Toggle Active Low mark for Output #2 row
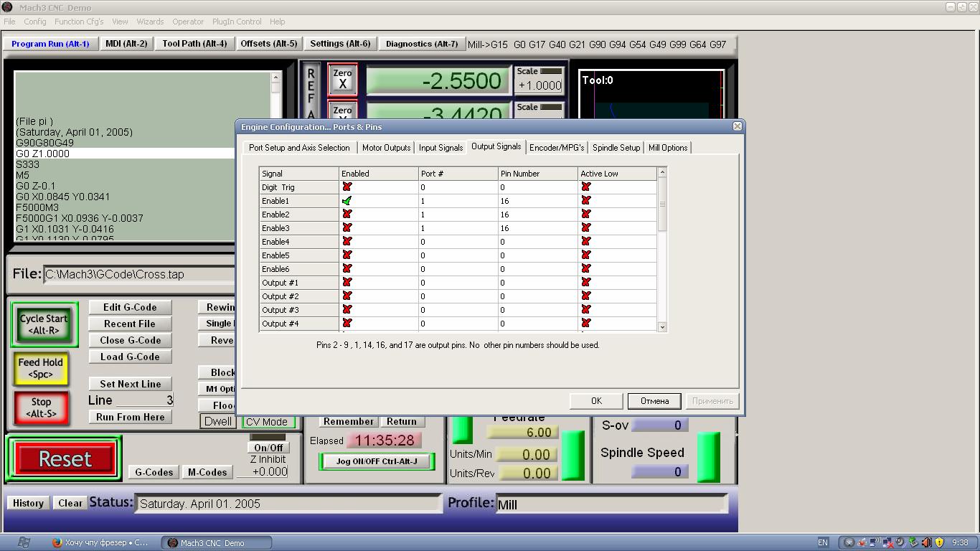The height and width of the screenshot is (551, 980). coord(586,296)
